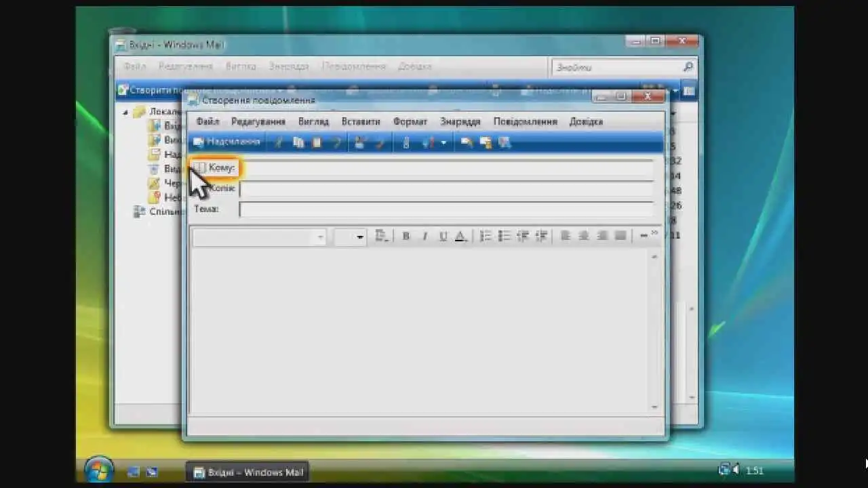Open Довідка menu in Windows Mail window

coord(414,66)
